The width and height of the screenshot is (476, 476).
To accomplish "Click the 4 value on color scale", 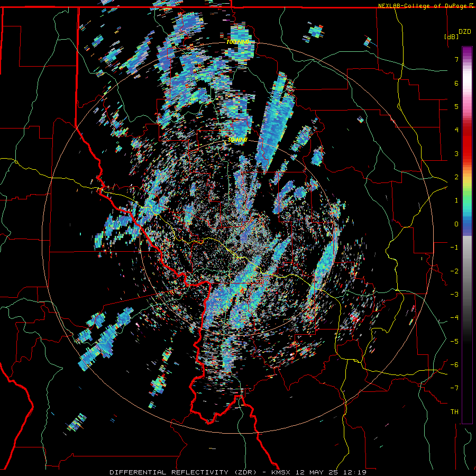I will click(x=456, y=130).
